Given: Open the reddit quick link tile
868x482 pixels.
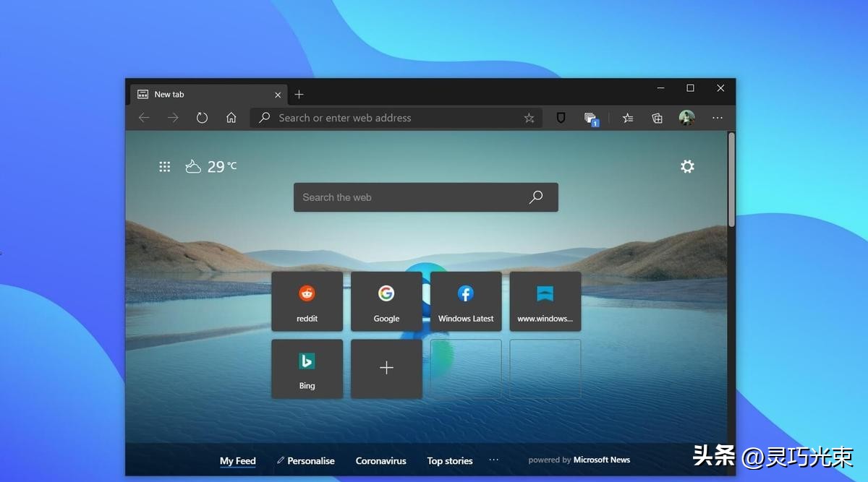Looking at the screenshot, I should click(x=307, y=301).
